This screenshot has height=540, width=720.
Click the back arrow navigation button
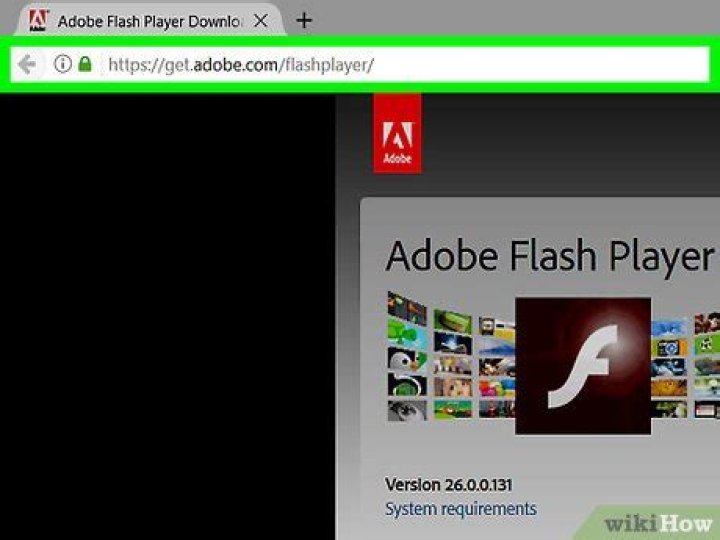coord(27,65)
